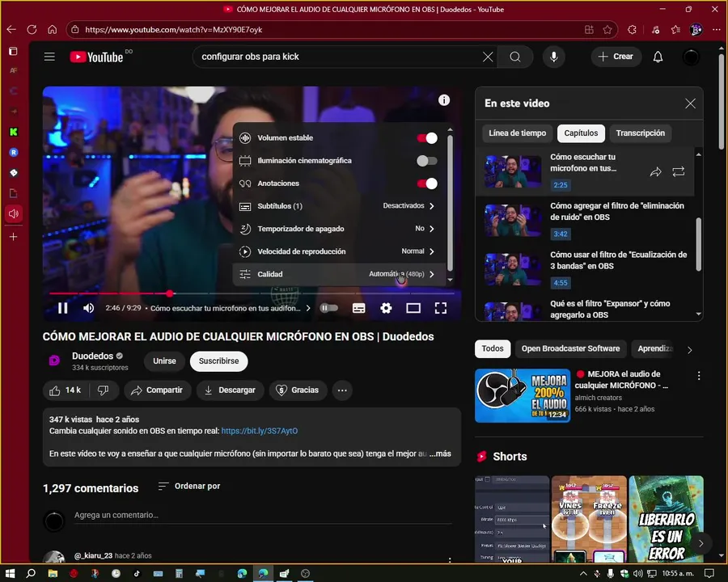The image size is (728, 582).
Task: Expand description with ...más
Action: tap(440, 454)
